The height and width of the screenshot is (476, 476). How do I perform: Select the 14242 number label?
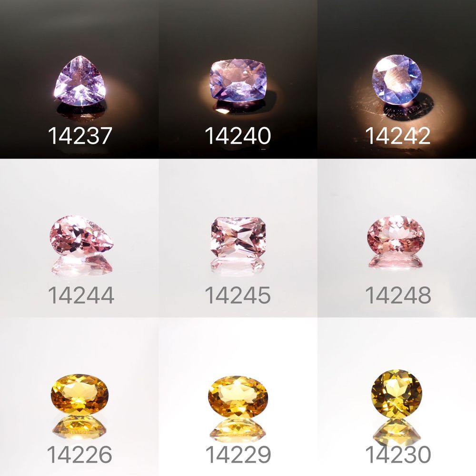click(x=397, y=135)
